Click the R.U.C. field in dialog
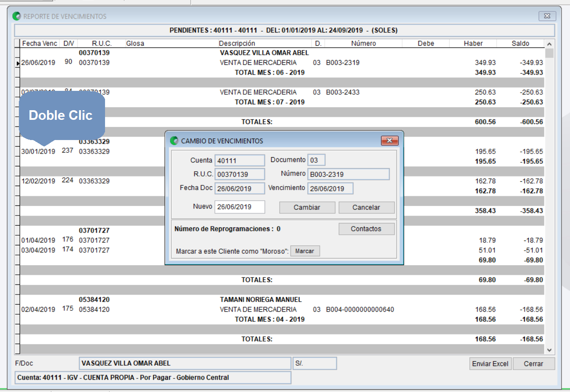This screenshot has height=392, width=570. click(x=240, y=174)
